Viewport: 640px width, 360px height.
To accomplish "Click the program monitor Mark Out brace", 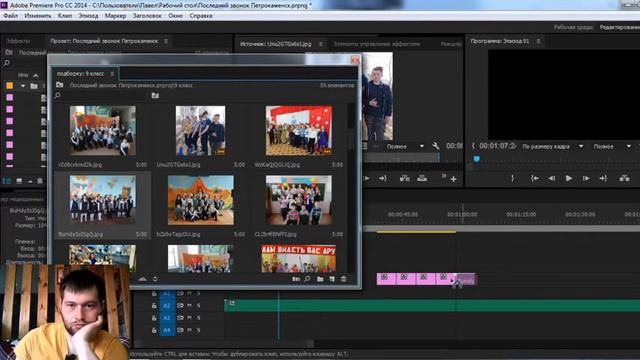I will pyautogui.click(x=513, y=178).
